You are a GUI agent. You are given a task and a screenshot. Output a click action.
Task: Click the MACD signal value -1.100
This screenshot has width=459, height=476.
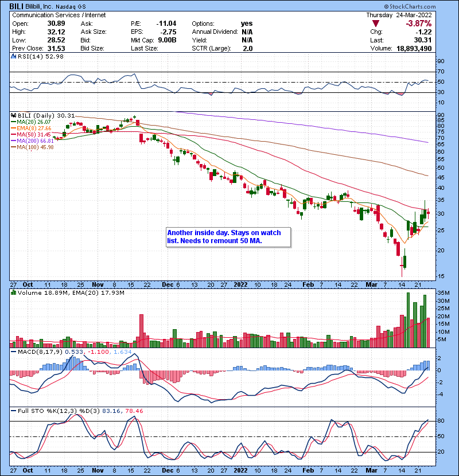click(x=99, y=352)
